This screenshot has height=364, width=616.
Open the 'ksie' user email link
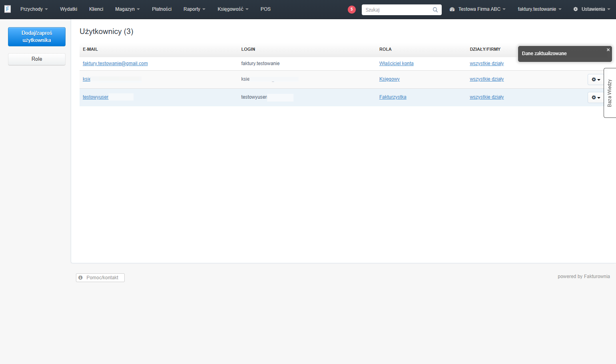87,79
